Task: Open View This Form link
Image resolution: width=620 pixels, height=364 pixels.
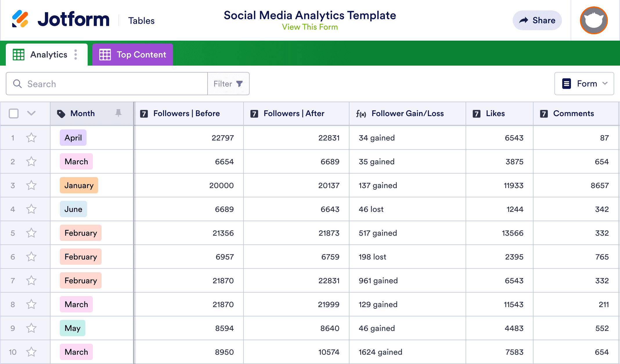Action: click(310, 27)
